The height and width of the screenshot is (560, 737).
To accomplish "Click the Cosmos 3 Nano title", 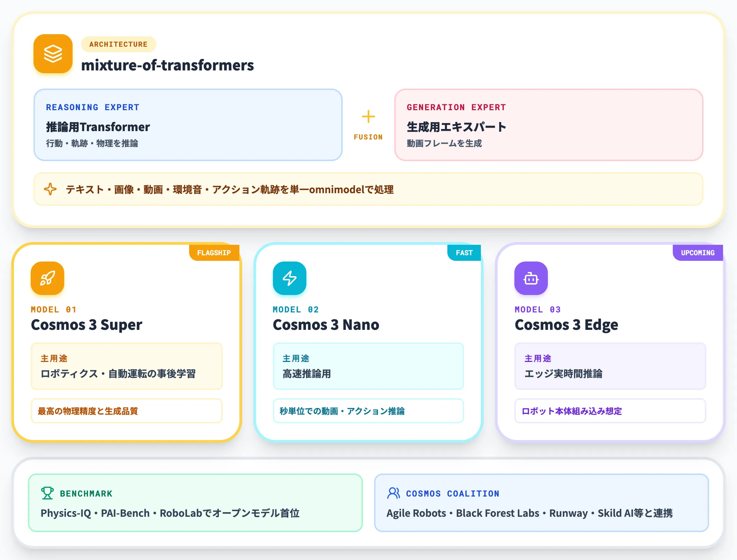I will point(326,325).
